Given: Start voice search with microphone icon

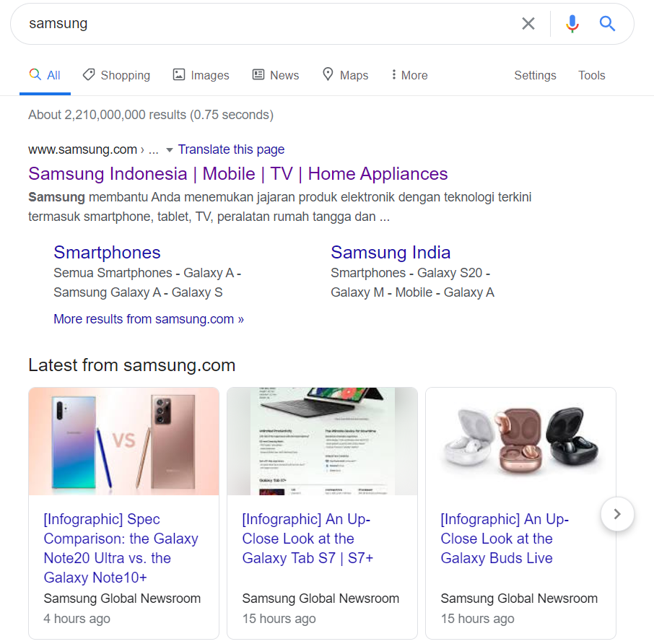Looking at the screenshot, I should tap(572, 24).
